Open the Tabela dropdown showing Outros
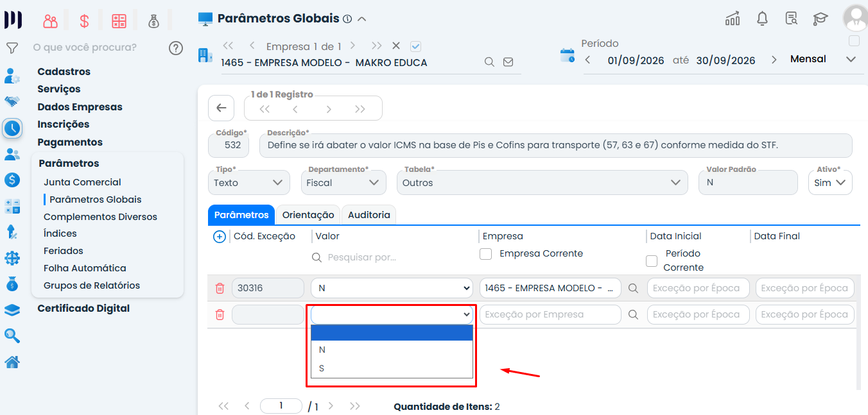The image size is (868, 415). pos(542,182)
